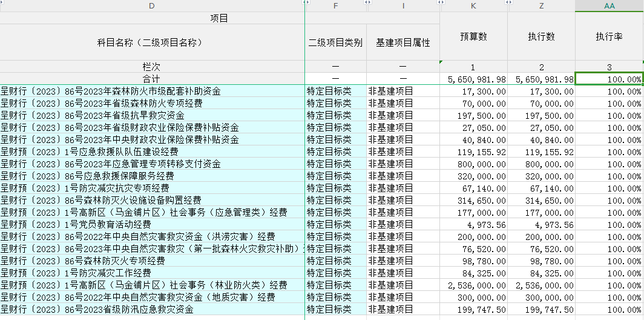Click 执行数 value 199,747.50
This screenshot has width=644, height=320.
coord(541,310)
